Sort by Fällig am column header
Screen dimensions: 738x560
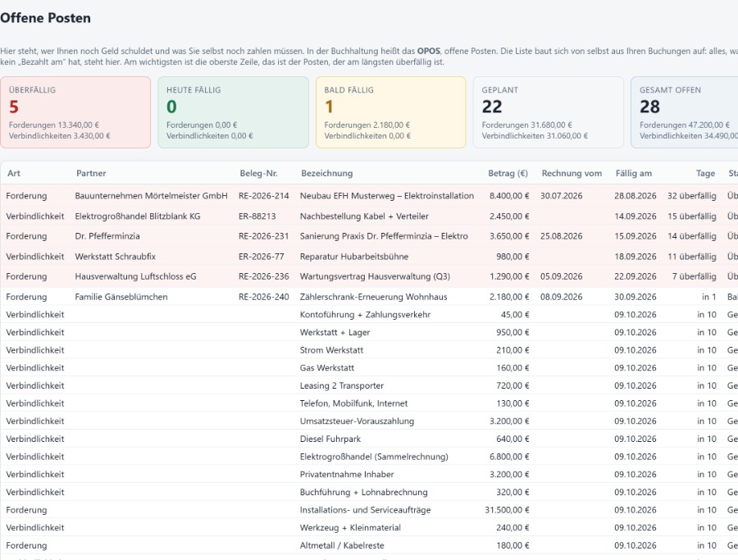click(x=634, y=173)
